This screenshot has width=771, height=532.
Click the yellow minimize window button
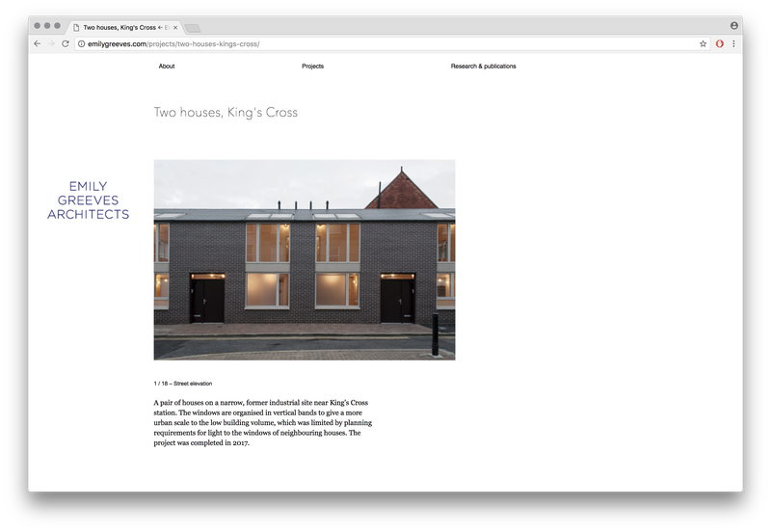[x=47, y=26]
